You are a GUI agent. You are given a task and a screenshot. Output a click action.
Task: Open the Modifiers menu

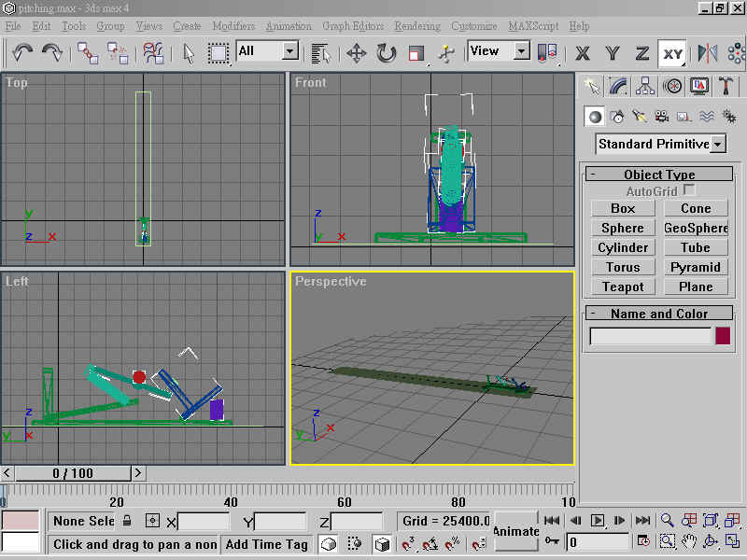233,26
